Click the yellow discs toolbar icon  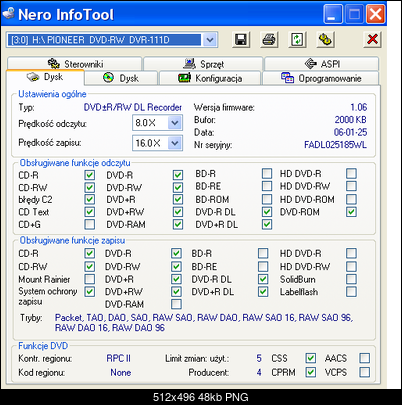[x=325, y=40]
